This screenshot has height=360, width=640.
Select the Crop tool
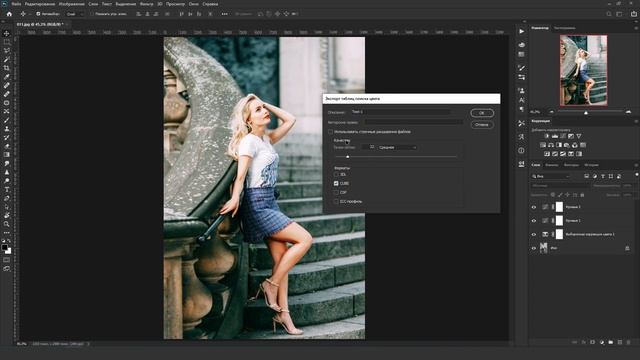pos(7,68)
